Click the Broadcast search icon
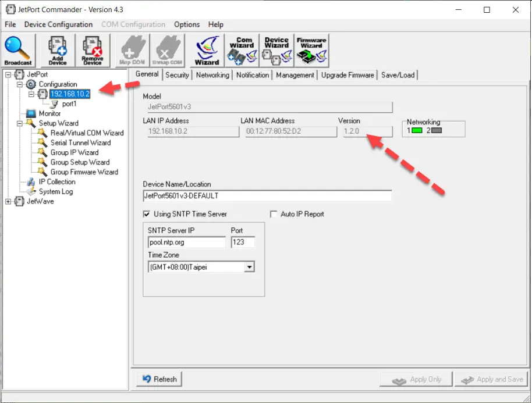 click(x=18, y=49)
